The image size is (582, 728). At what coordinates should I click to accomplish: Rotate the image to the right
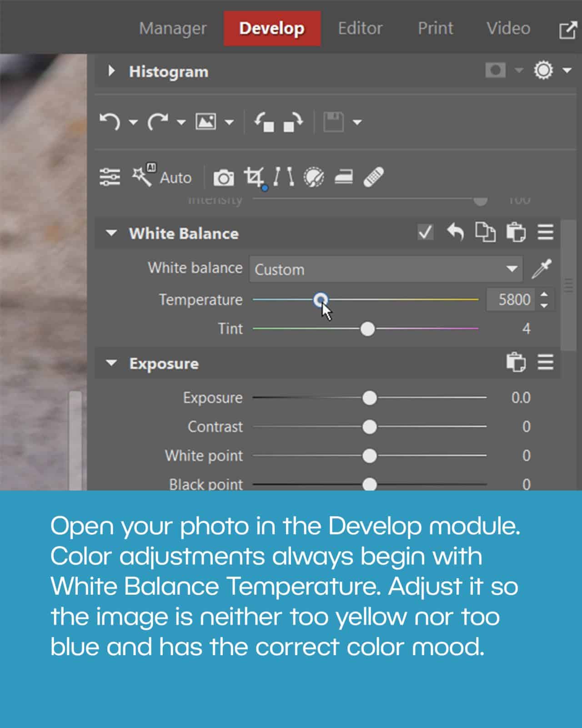coord(293,122)
